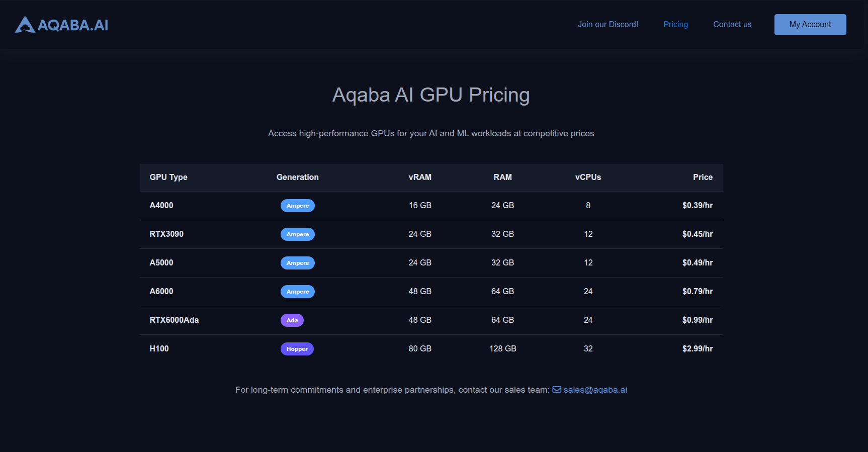Go to the Pricing page link
868x452 pixels.
coord(675,24)
